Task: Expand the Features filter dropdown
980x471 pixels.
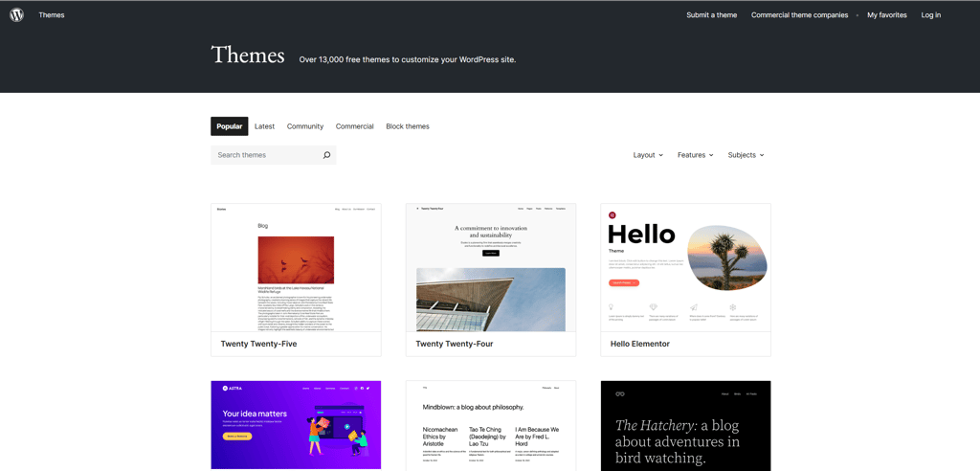Action: coord(695,155)
